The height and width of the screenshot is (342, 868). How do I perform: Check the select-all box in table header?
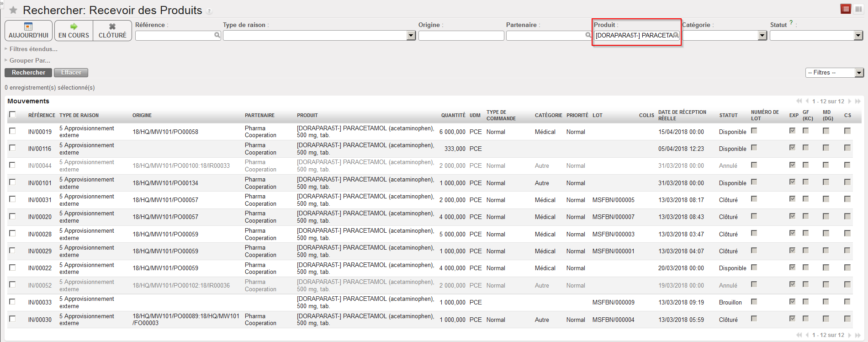pyautogui.click(x=12, y=114)
